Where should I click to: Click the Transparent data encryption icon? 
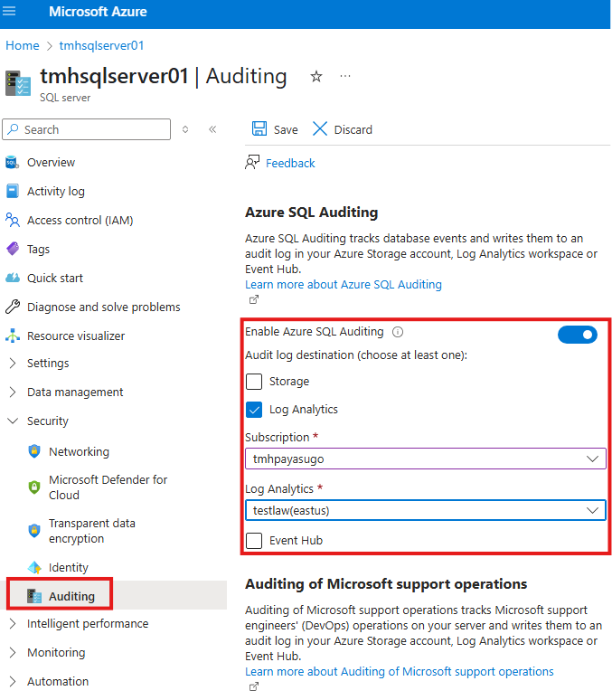click(34, 530)
